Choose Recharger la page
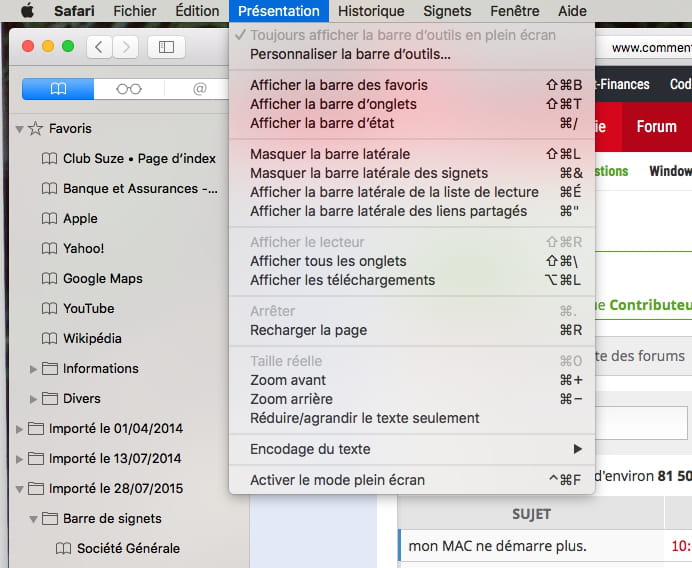Viewport: 692px width, 568px height. click(412, 330)
